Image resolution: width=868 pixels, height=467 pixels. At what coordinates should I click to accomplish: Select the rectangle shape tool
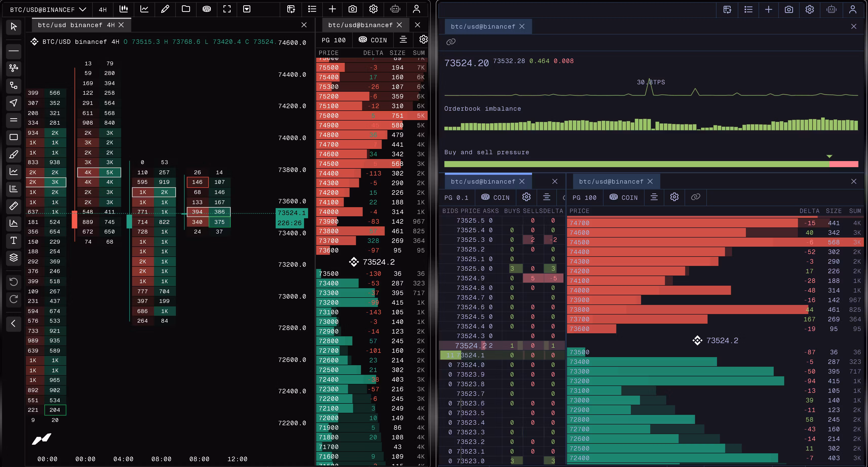pyautogui.click(x=13, y=137)
